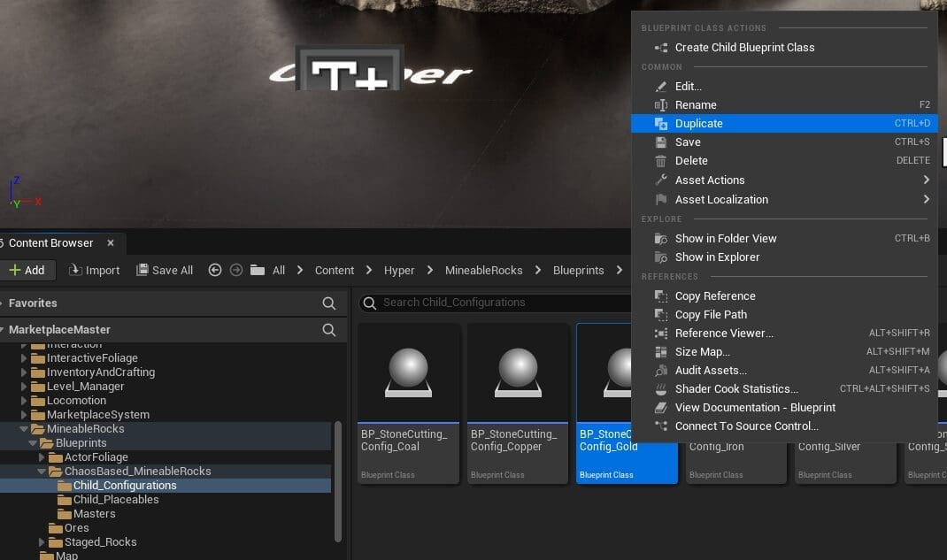Expand the ActorFoliage folder

coord(42,457)
